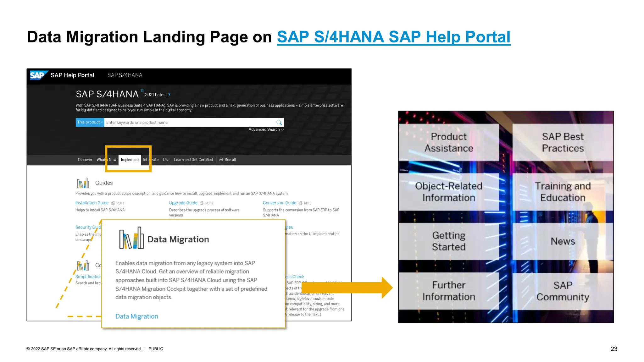
Task: Click the Data Migration books icon in popup
Action: pos(131,238)
